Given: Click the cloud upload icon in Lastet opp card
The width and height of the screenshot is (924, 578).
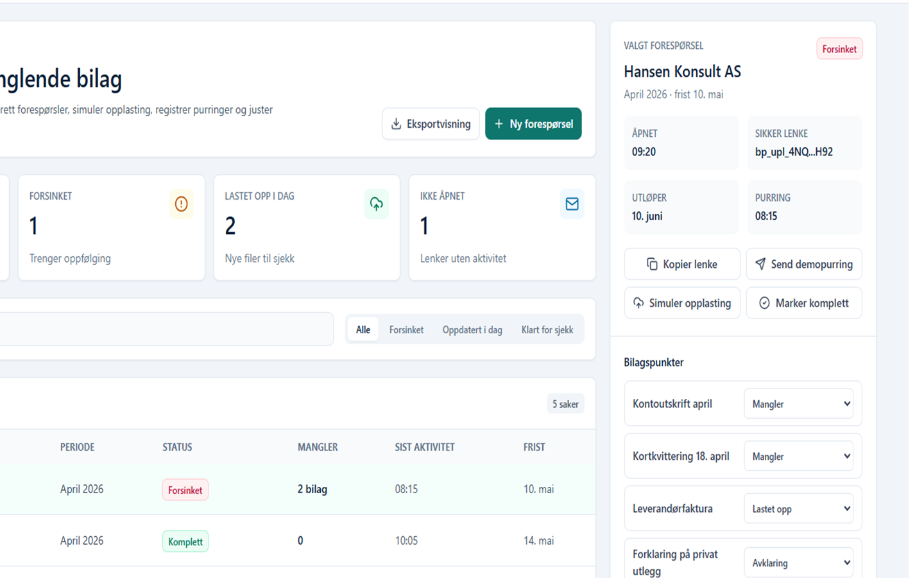Looking at the screenshot, I should 377,204.
